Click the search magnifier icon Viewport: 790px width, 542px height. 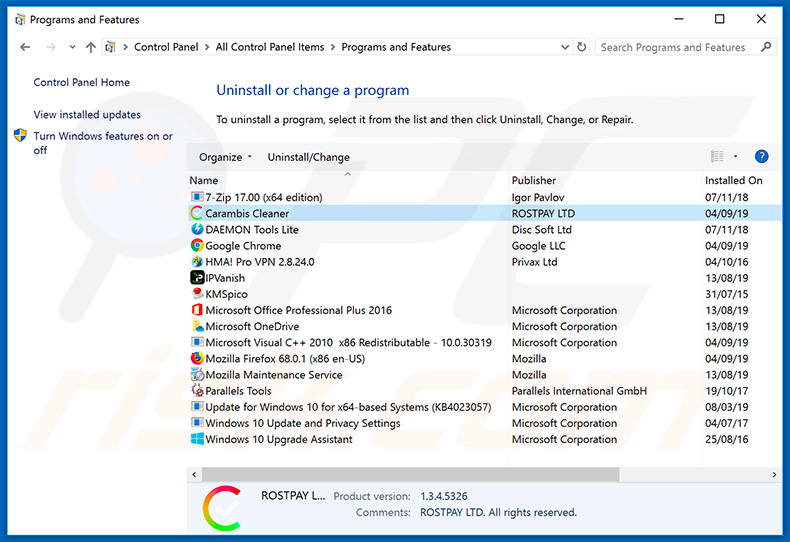point(766,47)
